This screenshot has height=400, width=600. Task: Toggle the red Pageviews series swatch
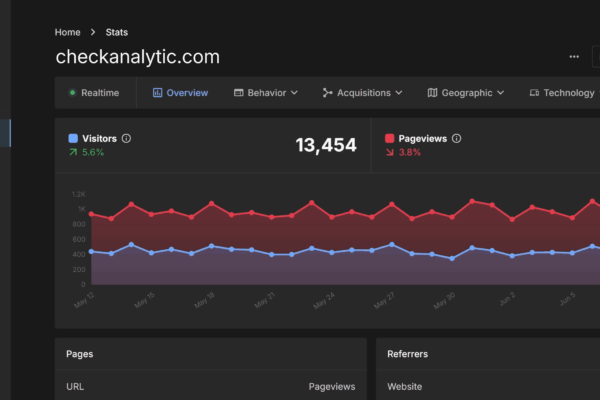[390, 138]
